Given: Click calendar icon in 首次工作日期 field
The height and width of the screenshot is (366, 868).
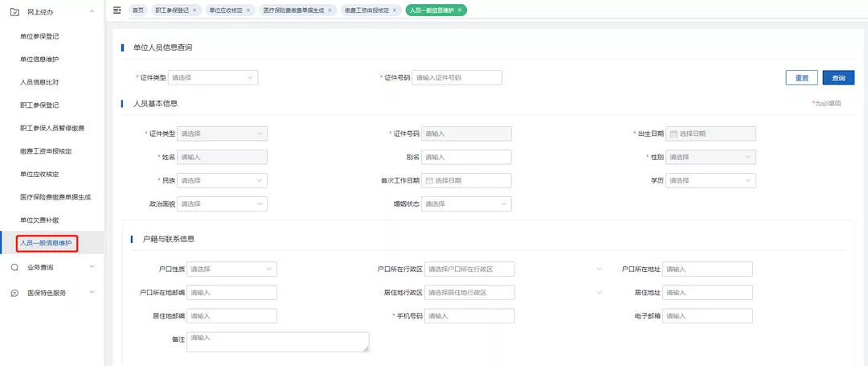Looking at the screenshot, I should pyautogui.click(x=429, y=180).
